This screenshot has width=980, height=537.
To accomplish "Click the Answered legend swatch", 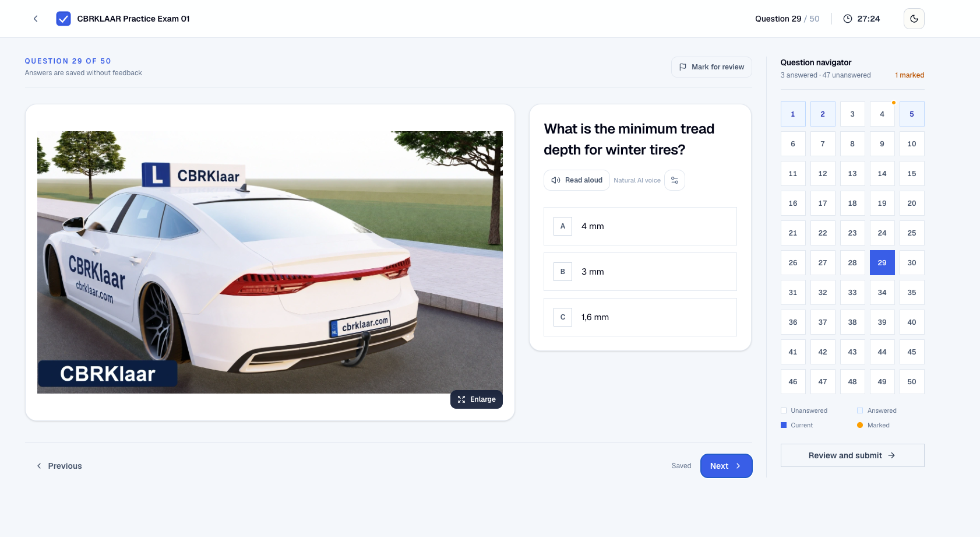I will (x=860, y=410).
